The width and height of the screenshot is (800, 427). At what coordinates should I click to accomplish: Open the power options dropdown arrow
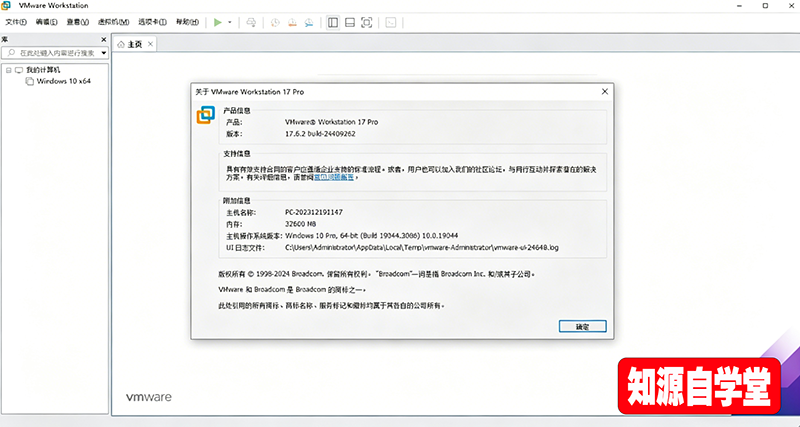click(x=230, y=21)
